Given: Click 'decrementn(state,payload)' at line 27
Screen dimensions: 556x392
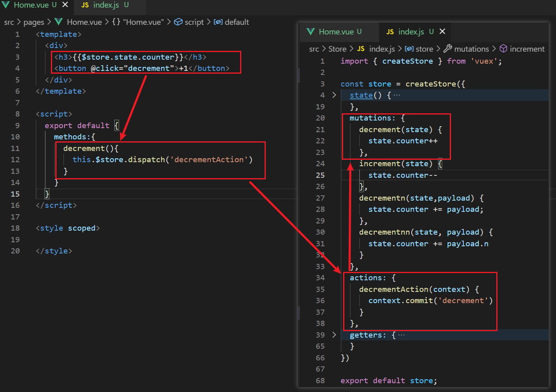Looking at the screenshot, I should click(x=416, y=198).
